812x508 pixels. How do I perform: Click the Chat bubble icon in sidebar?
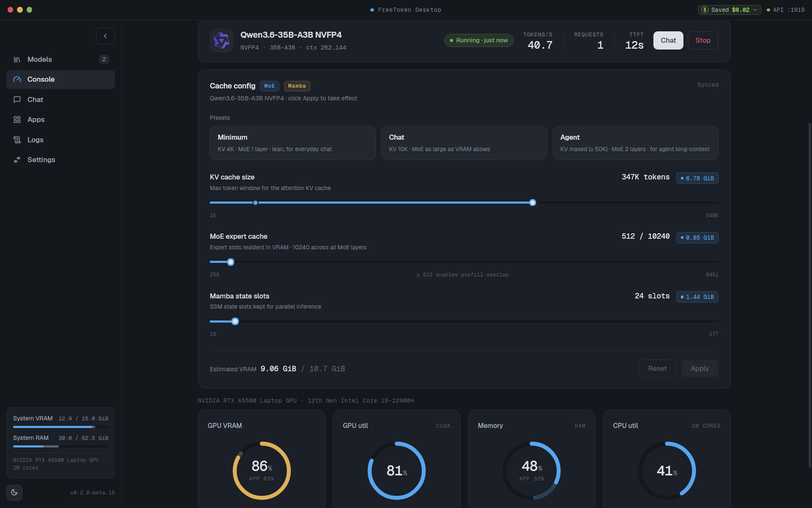click(17, 100)
